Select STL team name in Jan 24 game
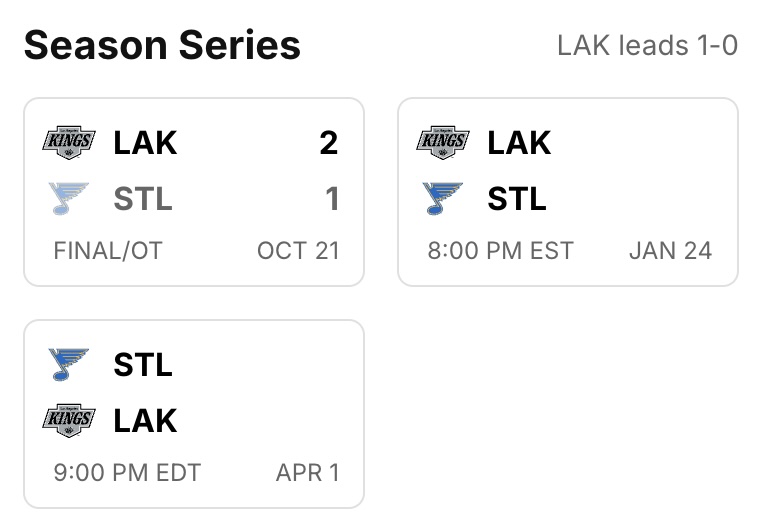760x526 pixels. click(517, 199)
